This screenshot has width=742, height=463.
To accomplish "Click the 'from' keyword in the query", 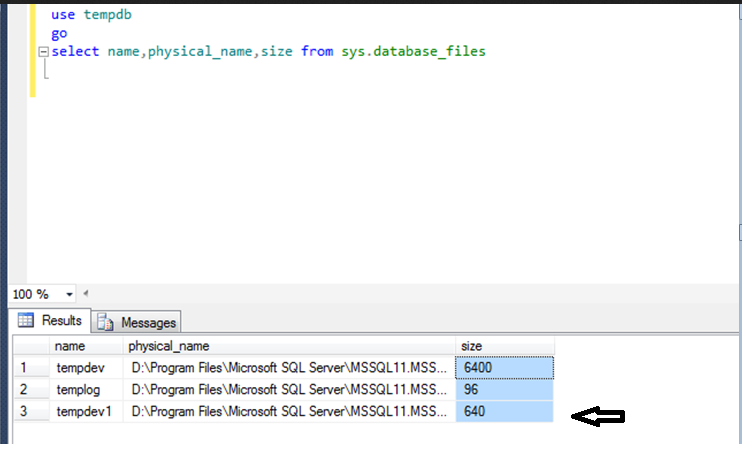I will tap(317, 51).
